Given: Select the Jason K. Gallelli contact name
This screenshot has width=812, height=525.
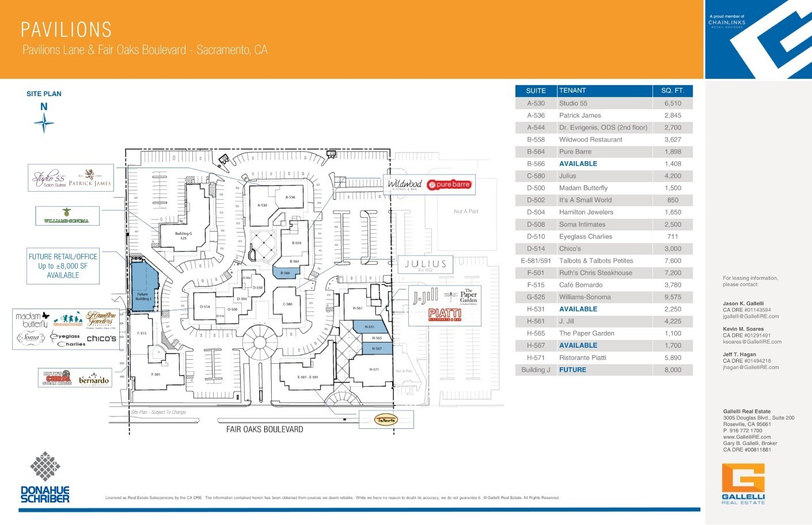Looking at the screenshot, I should 743,303.
